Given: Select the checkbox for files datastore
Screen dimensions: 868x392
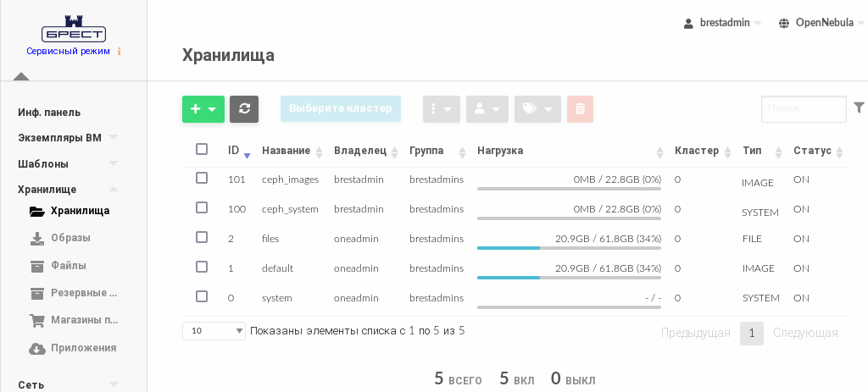Looking at the screenshot, I should click(x=202, y=237).
